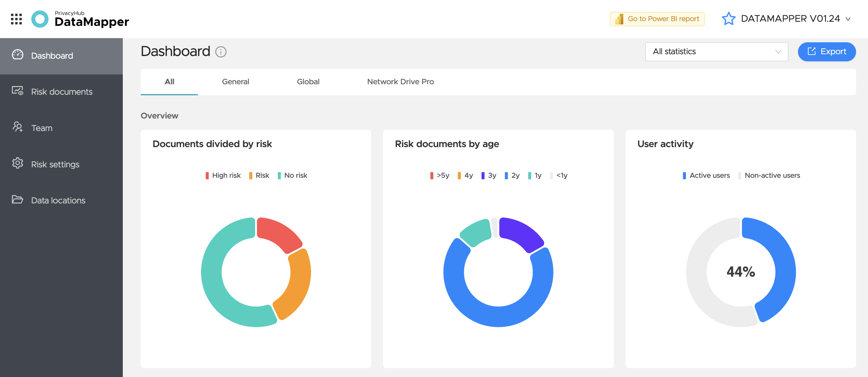Toggle Non-active users legend entry

click(769, 175)
